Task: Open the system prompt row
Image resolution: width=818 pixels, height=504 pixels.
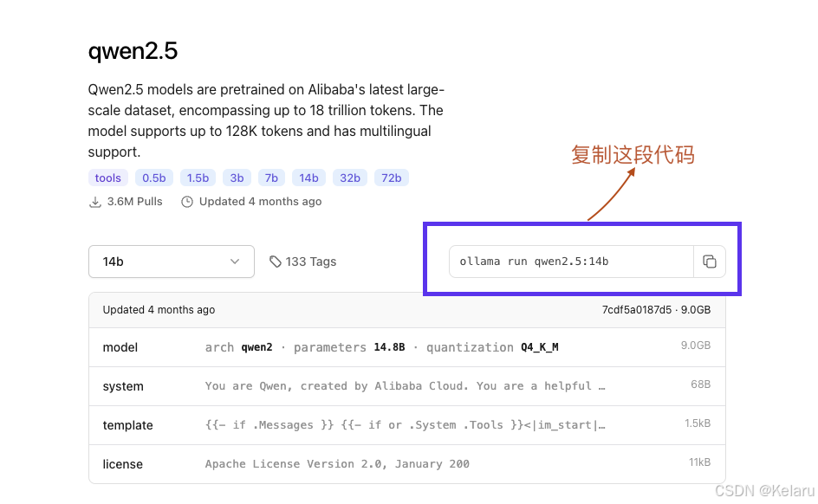Action: pos(407,386)
